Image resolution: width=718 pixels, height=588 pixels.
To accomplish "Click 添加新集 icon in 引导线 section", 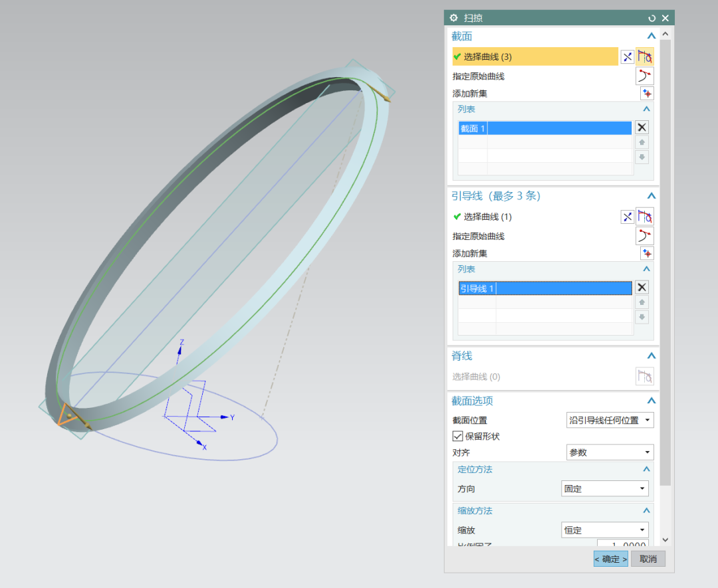I will [x=647, y=253].
